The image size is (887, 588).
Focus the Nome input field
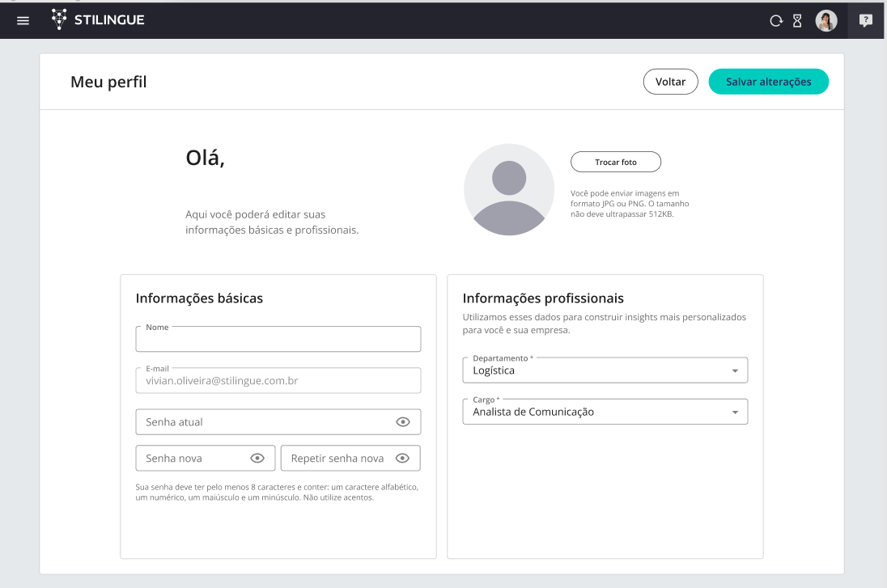coord(278,340)
